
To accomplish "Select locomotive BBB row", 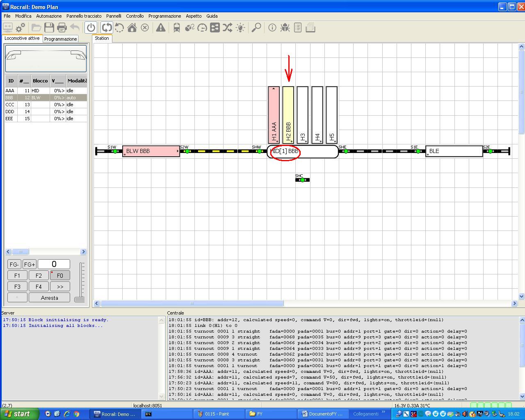I will (46, 98).
